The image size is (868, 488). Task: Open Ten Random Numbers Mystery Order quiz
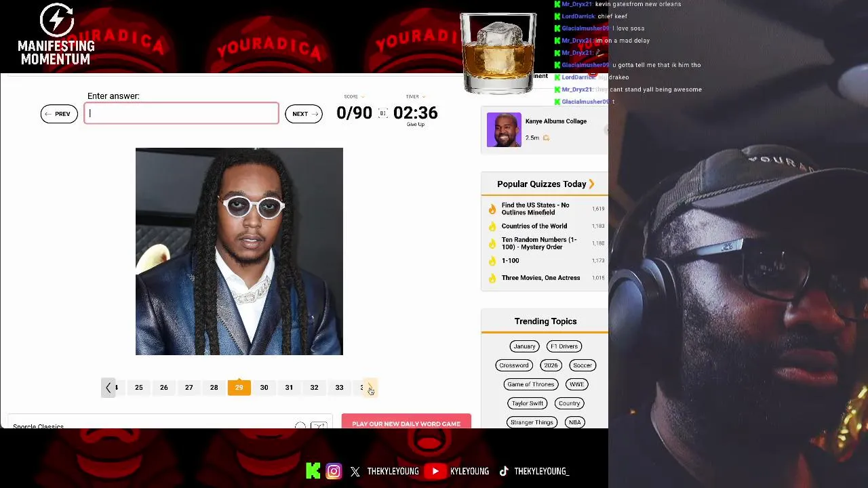click(539, 243)
